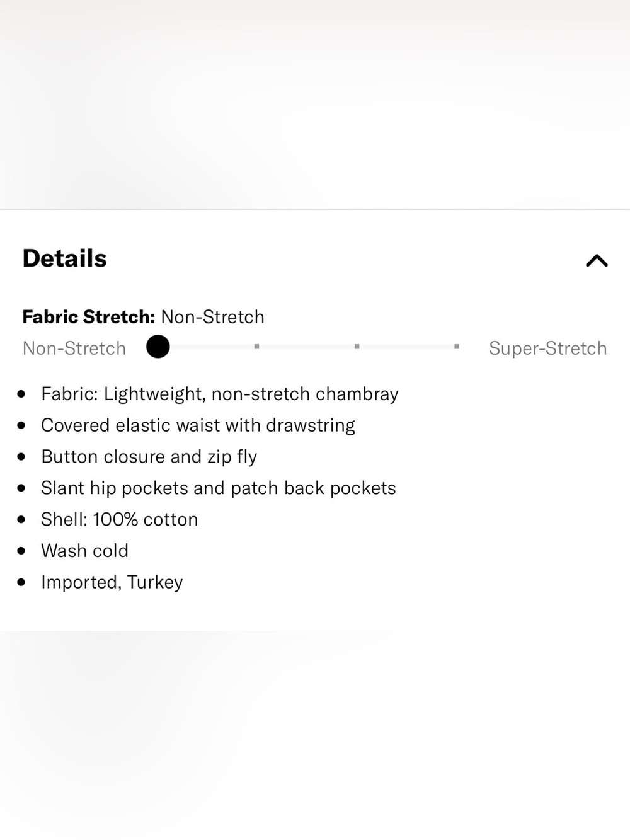Collapse the Details section chevron

click(x=597, y=260)
